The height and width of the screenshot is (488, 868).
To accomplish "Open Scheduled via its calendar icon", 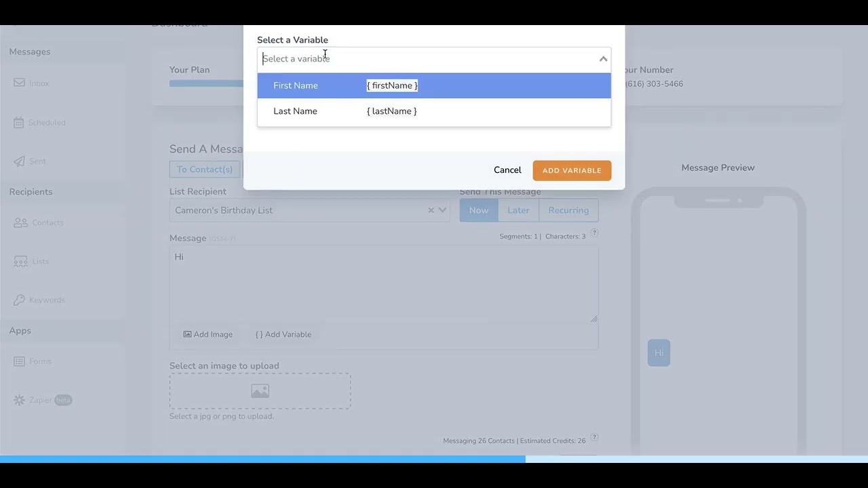I will (19, 123).
